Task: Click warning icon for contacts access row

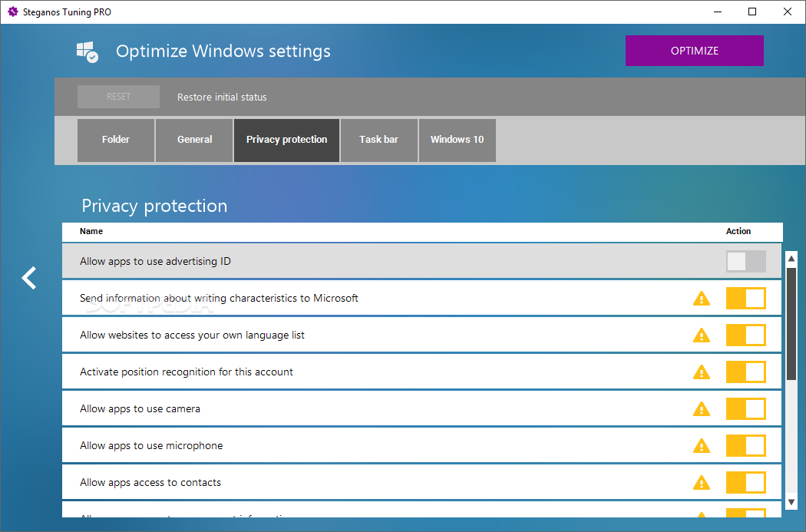Action: [x=701, y=483]
